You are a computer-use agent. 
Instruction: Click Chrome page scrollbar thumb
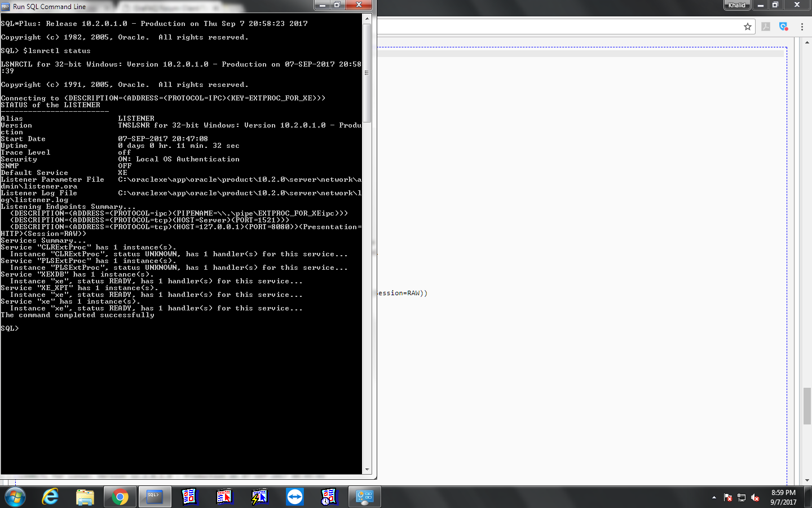pyautogui.click(x=807, y=406)
